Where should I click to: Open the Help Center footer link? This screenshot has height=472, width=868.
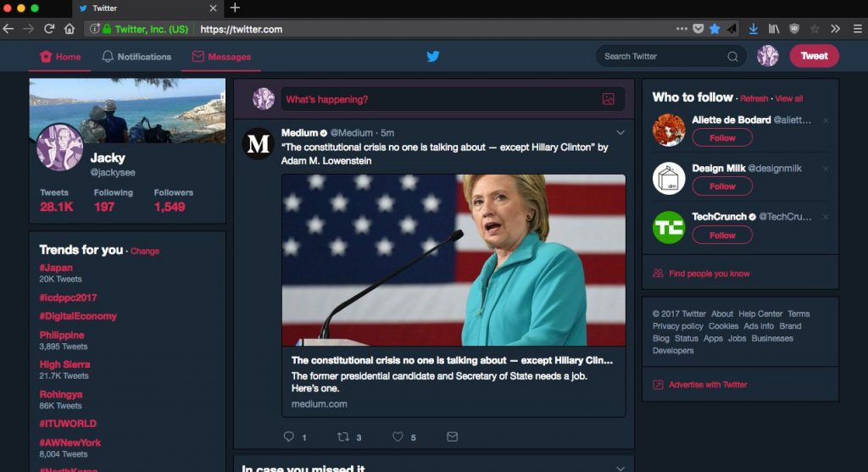[x=760, y=314]
